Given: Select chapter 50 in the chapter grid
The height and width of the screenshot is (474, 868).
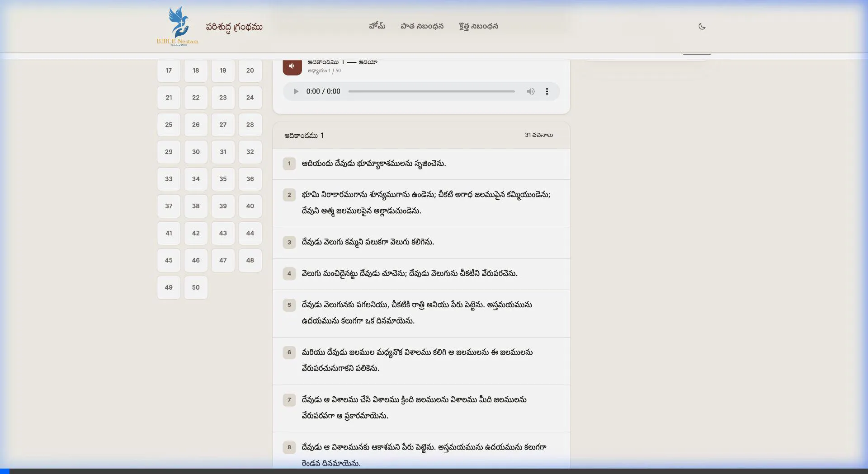Looking at the screenshot, I should coord(196,287).
